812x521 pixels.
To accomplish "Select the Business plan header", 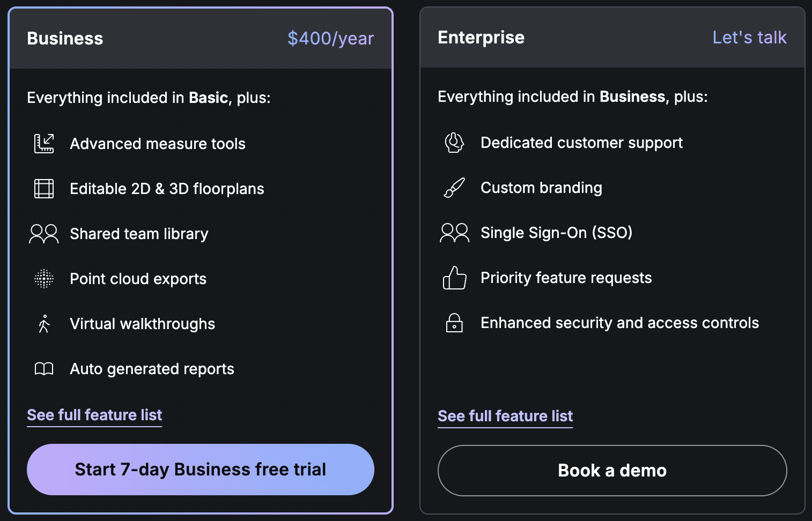I will (65, 38).
